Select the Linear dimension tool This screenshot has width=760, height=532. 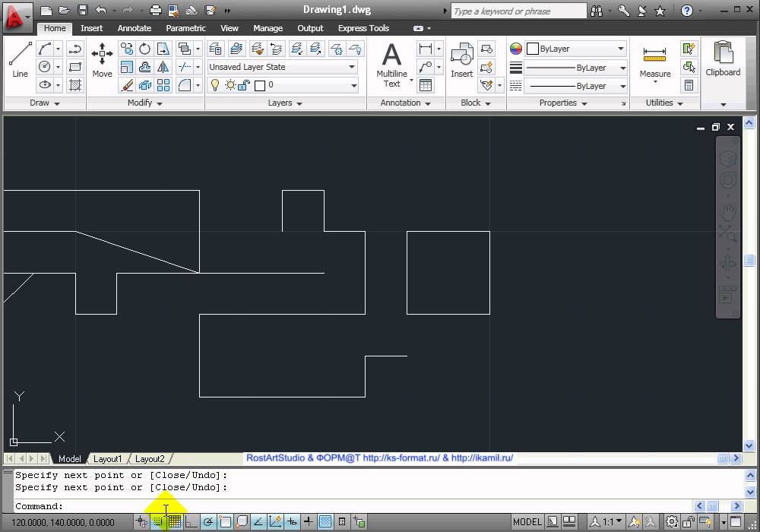coord(425,49)
